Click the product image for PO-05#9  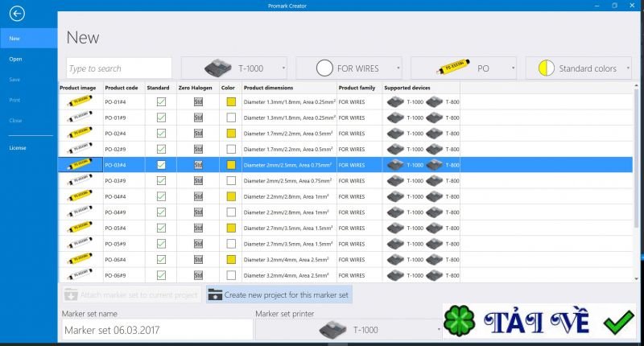coord(80,243)
